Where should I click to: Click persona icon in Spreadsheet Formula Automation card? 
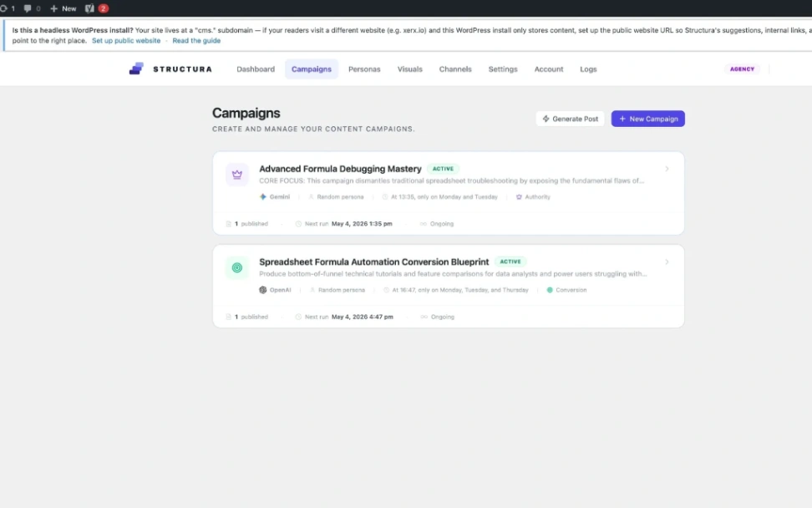point(312,290)
